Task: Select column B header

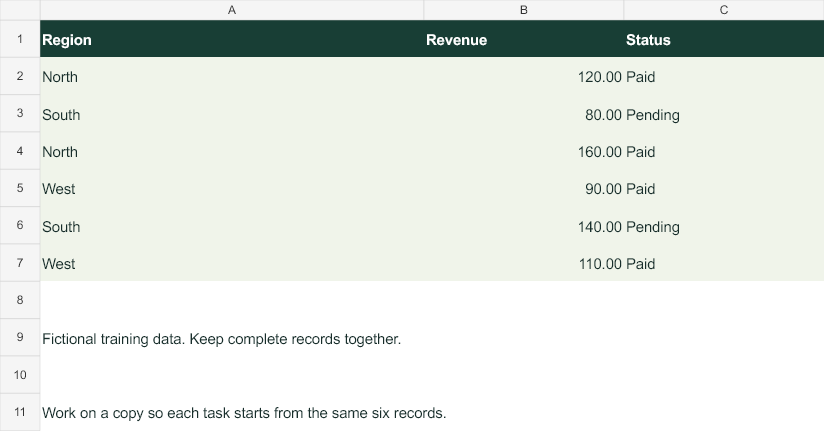Action: pyautogui.click(x=523, y=10)
